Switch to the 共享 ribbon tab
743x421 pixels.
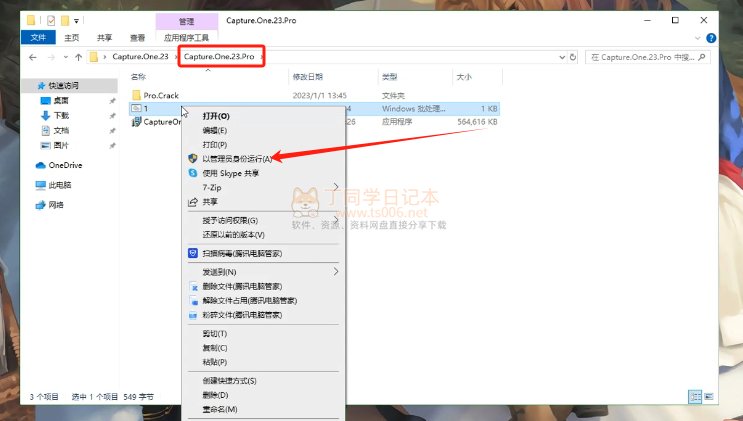click(x=104, y=37)
